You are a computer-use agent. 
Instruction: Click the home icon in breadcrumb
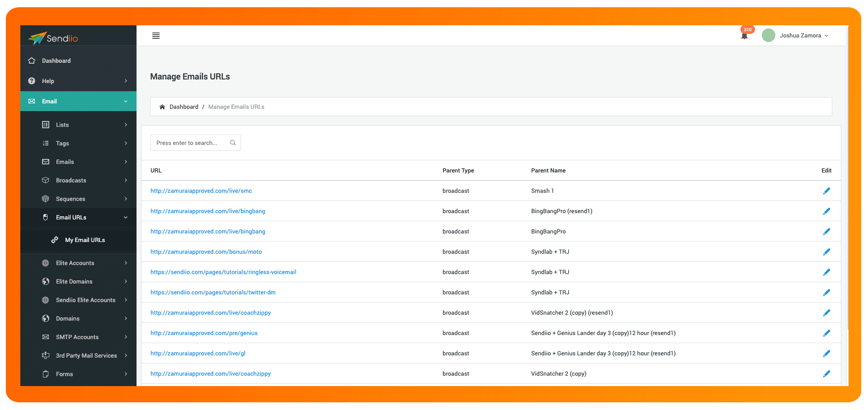point(162,107)
